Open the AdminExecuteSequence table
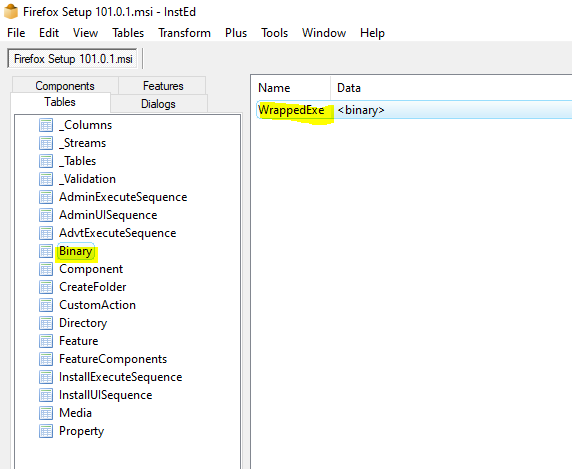The image size is (572, 469). (x=123, y=197)
